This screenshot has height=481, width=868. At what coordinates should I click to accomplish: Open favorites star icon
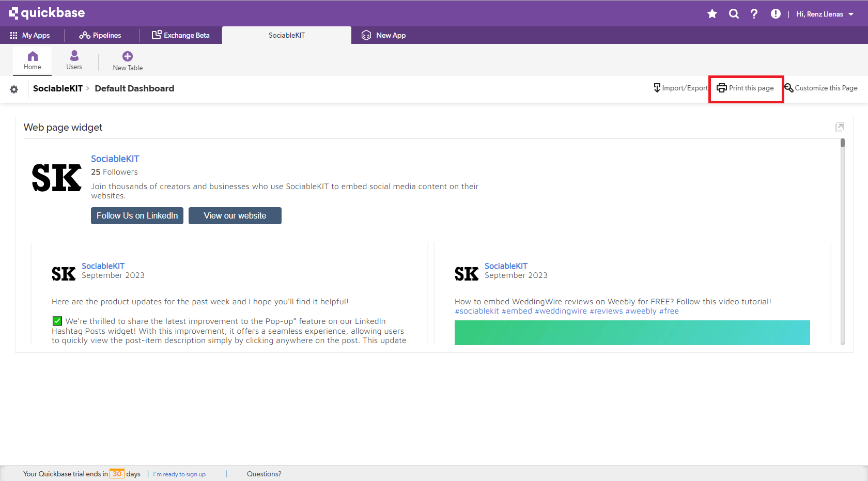(712, 14)
